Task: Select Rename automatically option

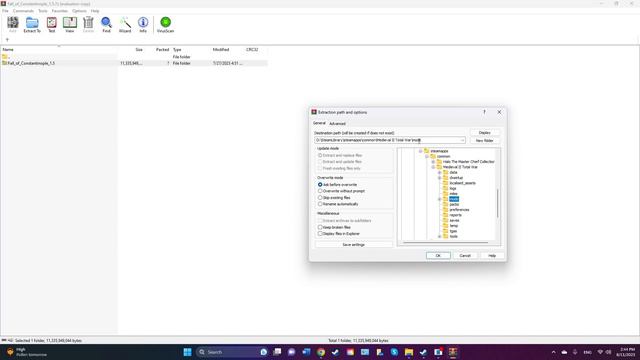Action: (x=320, y=204)
